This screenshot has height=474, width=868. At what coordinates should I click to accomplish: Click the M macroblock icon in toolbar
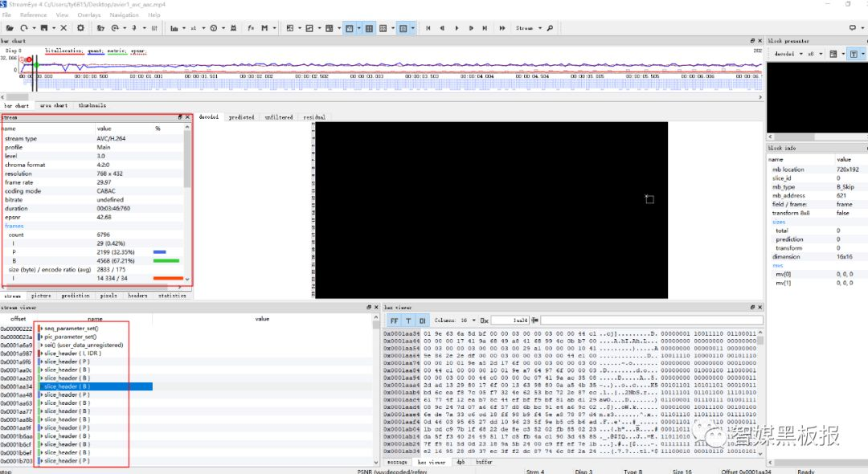pos(264,27)
